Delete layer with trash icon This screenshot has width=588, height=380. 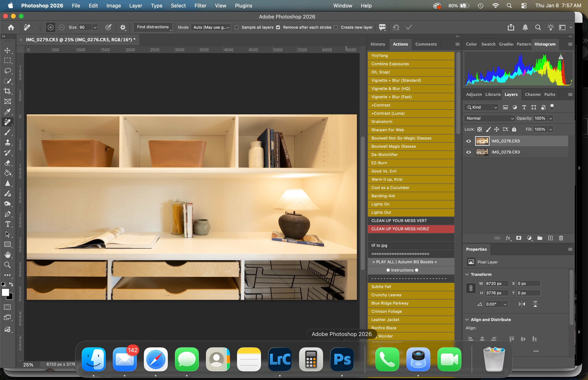(x=561, y=238)
